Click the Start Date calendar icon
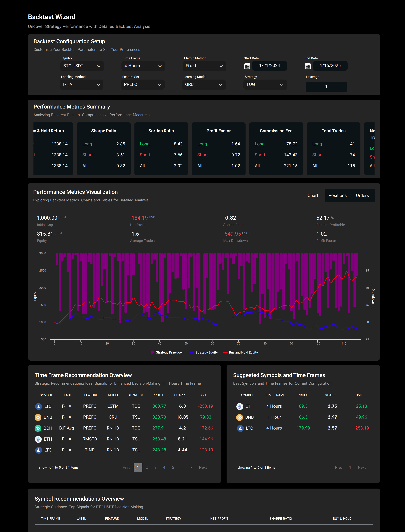 (x=247, y=66)
